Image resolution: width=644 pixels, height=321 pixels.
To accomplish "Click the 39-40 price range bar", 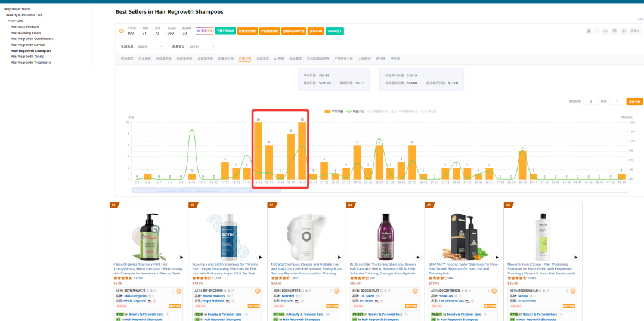I will [x=522, y=165].
